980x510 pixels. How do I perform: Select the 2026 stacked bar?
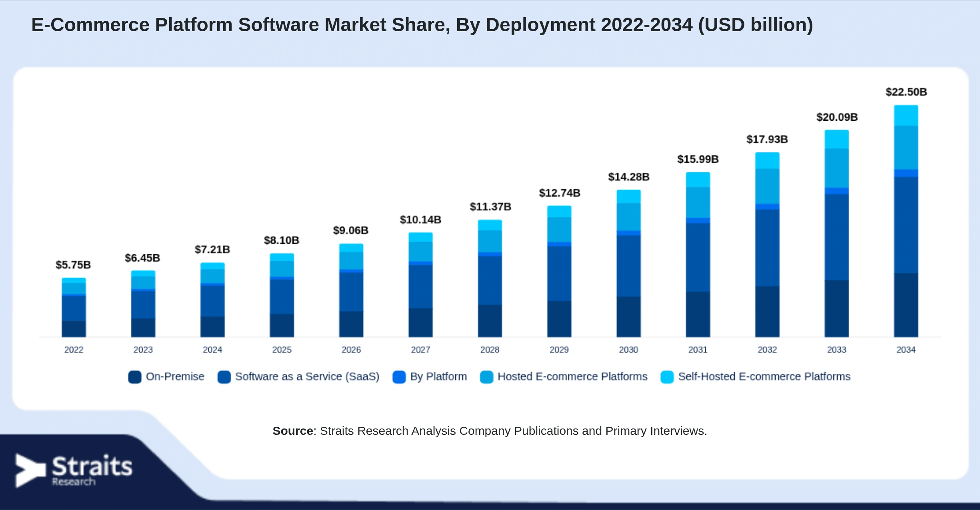pyautogui.click(x=351, y=290)
